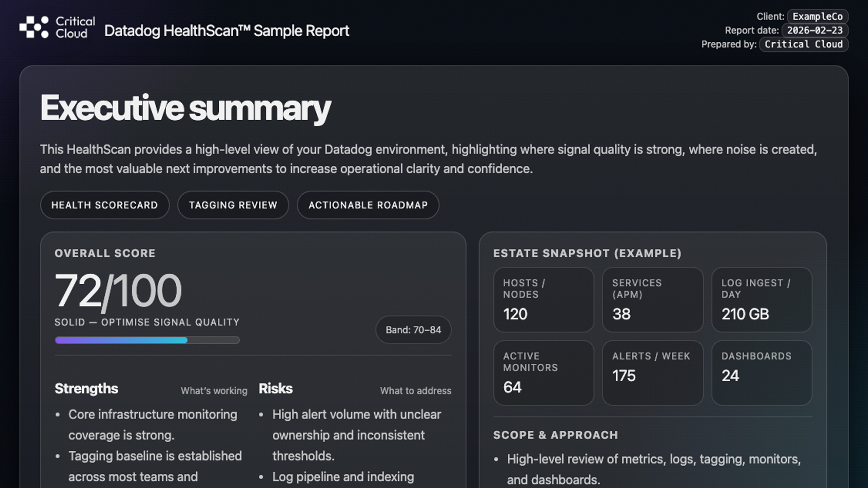Expand the Risks section

pos(275,389)
